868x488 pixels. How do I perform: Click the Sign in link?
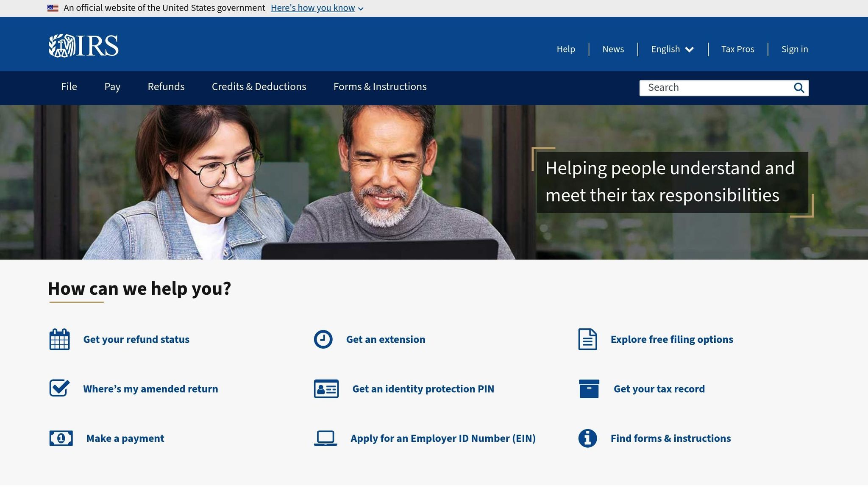point(795,49)
